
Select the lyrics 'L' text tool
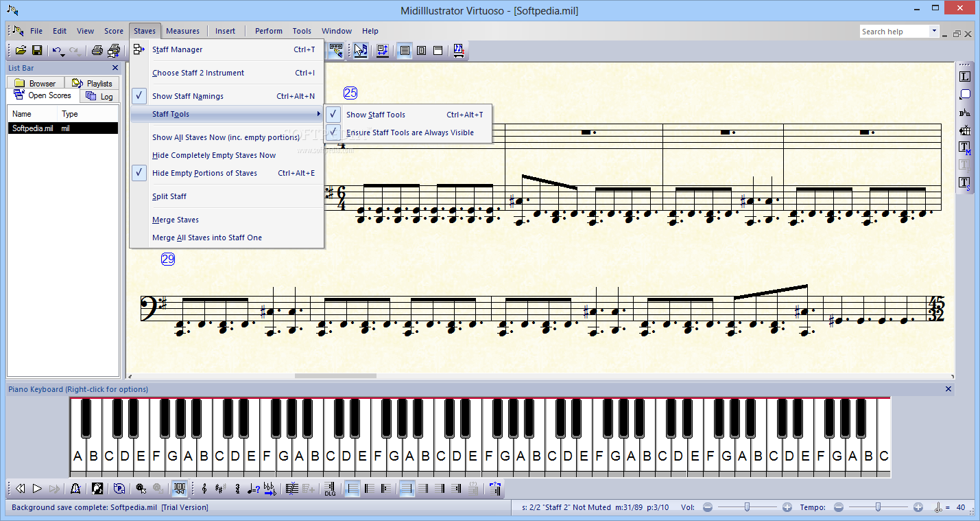[x=965, y=77]
